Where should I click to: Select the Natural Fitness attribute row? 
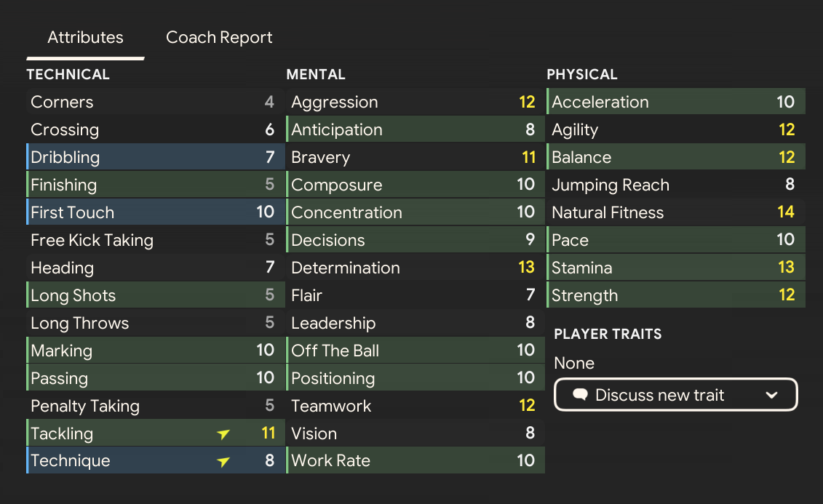675,213
